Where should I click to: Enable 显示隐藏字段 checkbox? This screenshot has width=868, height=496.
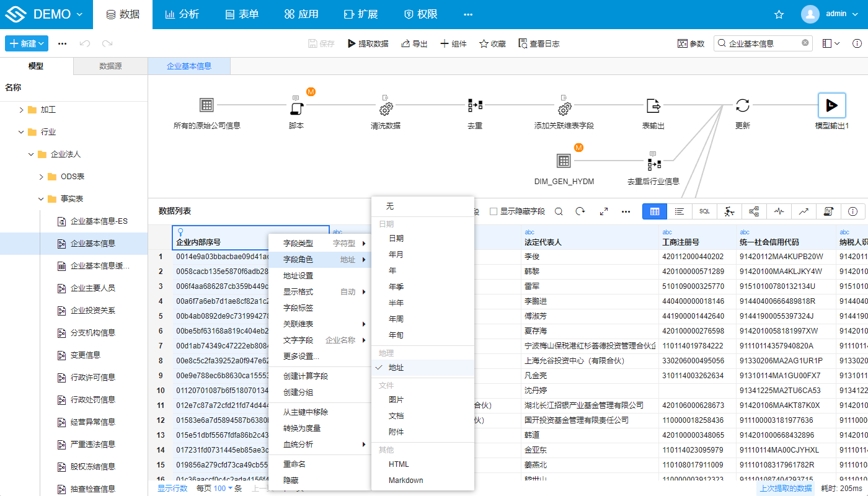pyautogui.click(x=494, y=211)
